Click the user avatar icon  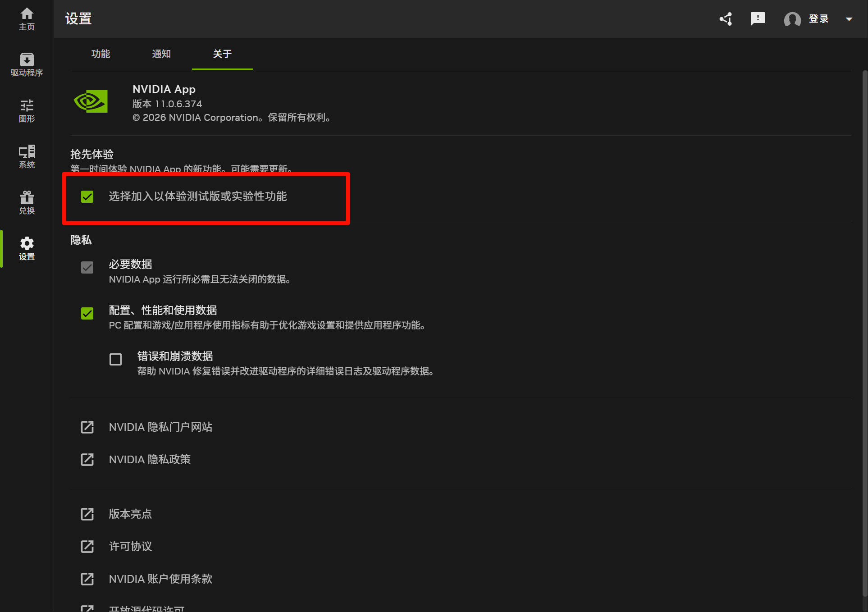792,19
